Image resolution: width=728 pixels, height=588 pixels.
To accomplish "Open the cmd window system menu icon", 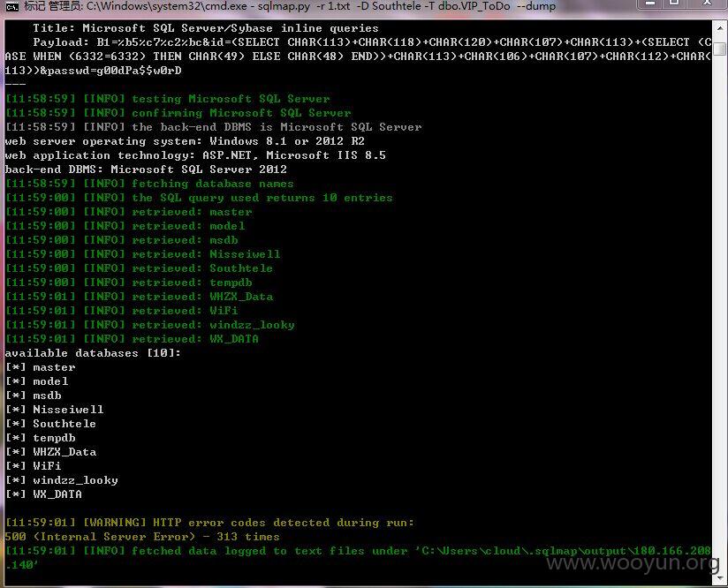I will 11,6.
